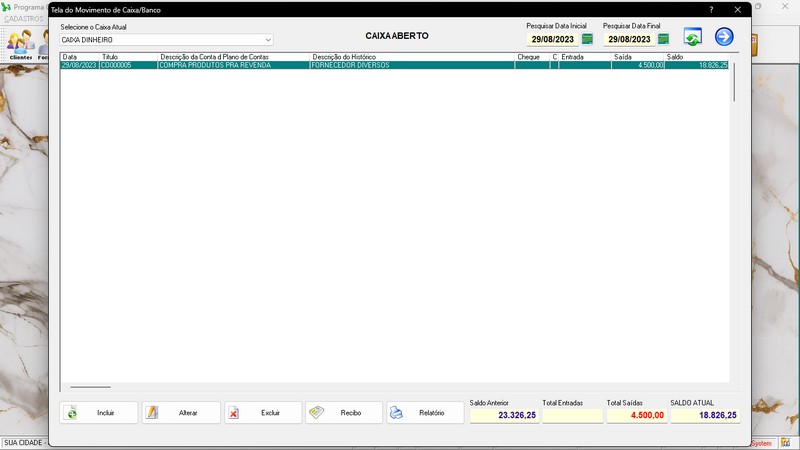Close the Tela do Movimento de Caixa/Banco window

tap(737, 10)
